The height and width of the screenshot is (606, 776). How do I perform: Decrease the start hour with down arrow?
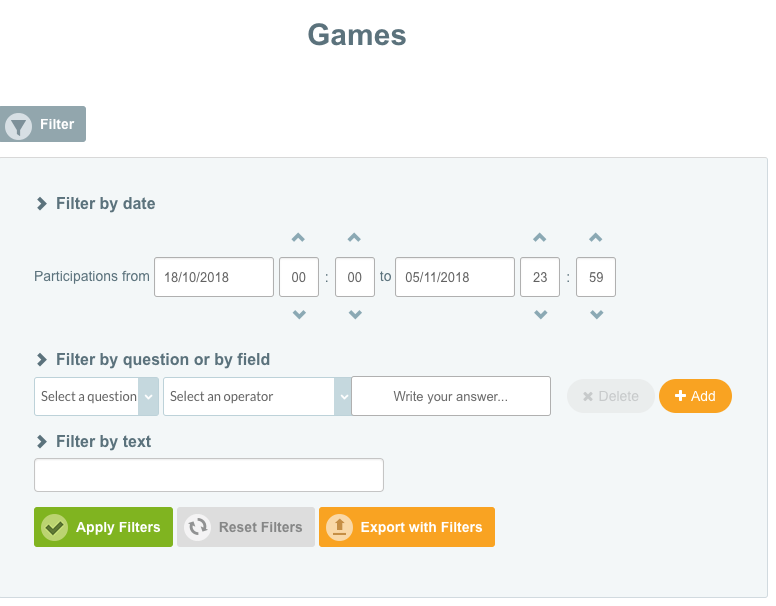click(x=298, y=315)
